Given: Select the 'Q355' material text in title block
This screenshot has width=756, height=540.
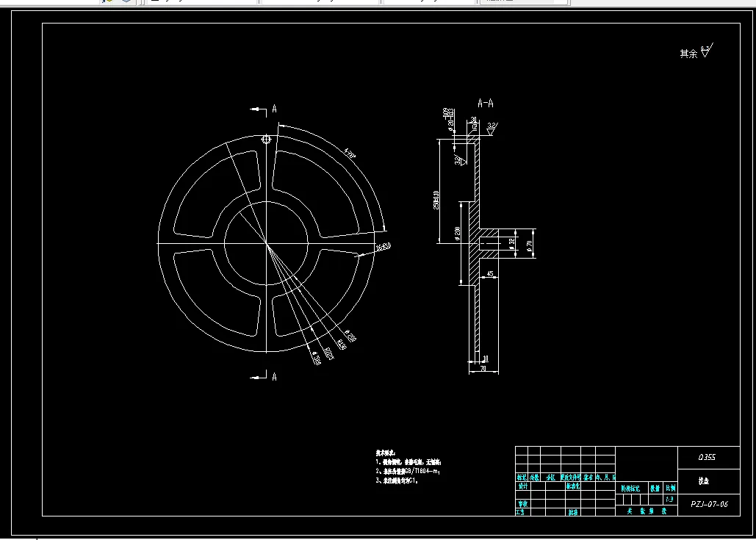Looking at the screenshot, I should pyautogui.click(x=707, y=458).
